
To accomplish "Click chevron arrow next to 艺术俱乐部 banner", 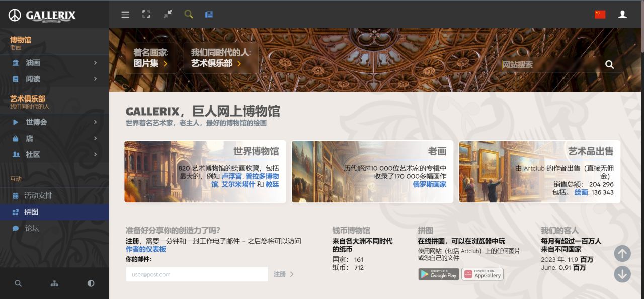I will (239, 64).
